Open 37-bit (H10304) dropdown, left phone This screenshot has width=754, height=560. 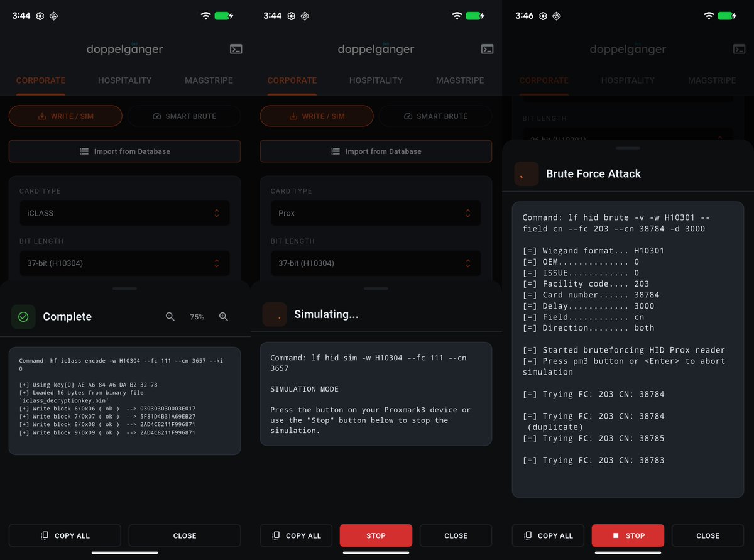pyautogui.click(x=124, y=263)
